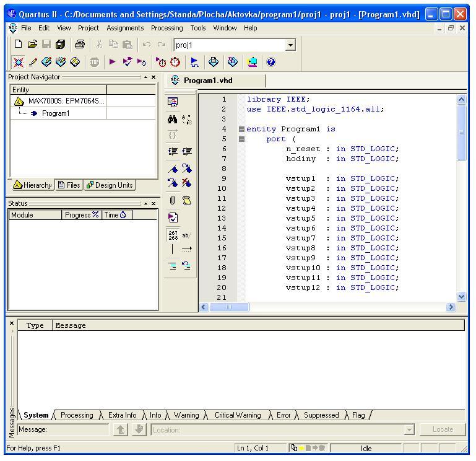Image resolution: width=476 pixels, height=461 pixels.
Task: Switch to the Design Units tab
Action: (x=110, y=185)
